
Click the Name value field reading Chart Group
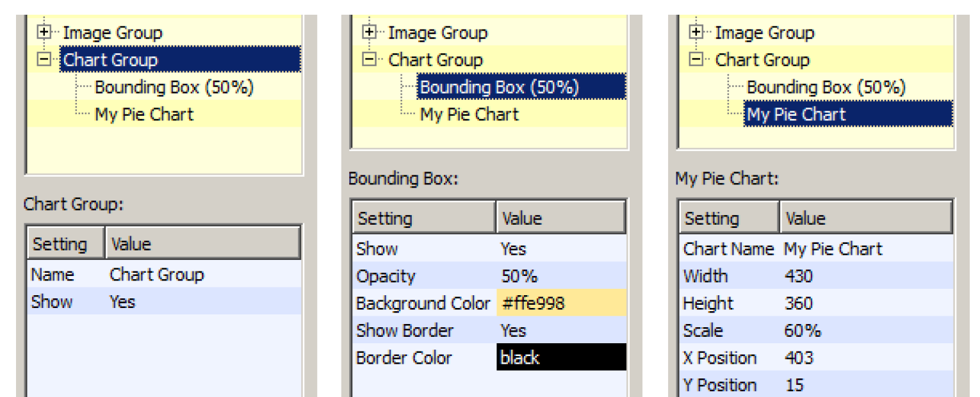tap(157, 275)
